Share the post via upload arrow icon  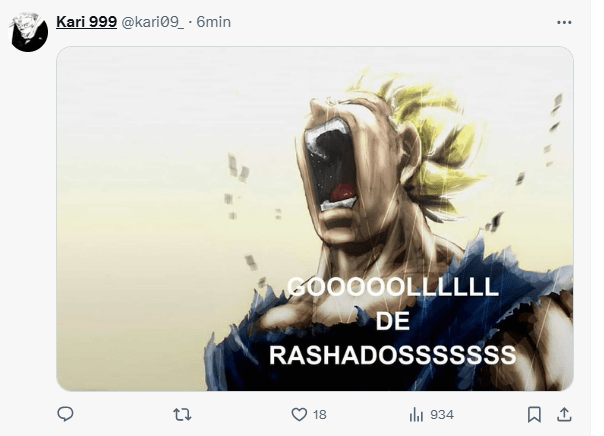[x=564, y=414]
